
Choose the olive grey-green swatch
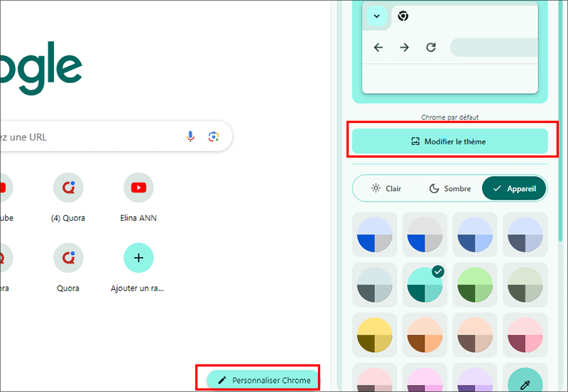coord(525,285)
